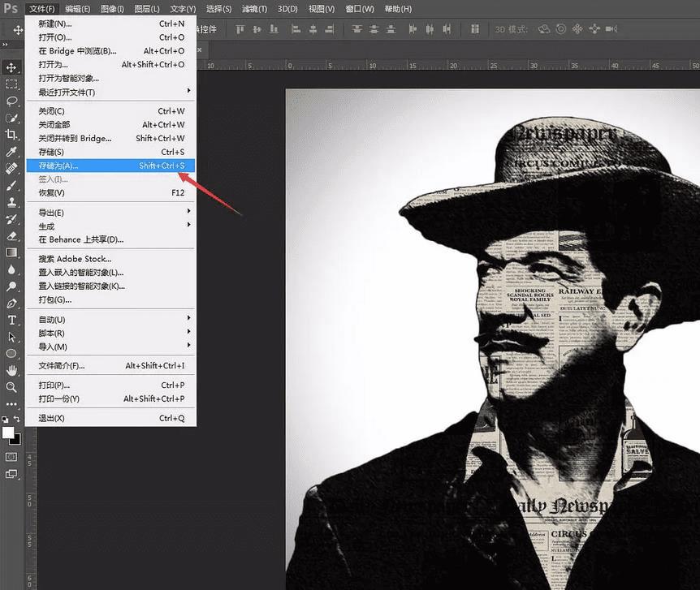Screen dimensions: 700x590
Task: Select the Hand tool
Action: point(11,370)
